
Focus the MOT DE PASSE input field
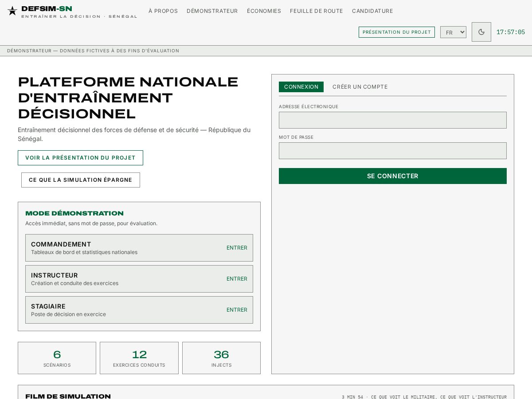(x=393, y=151)
